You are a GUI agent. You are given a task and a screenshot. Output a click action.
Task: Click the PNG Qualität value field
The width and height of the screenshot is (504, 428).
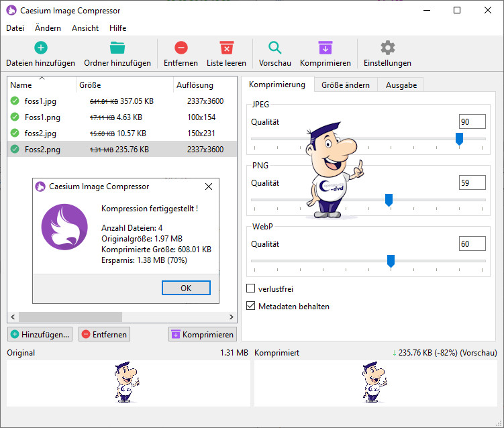pos(472,182)
